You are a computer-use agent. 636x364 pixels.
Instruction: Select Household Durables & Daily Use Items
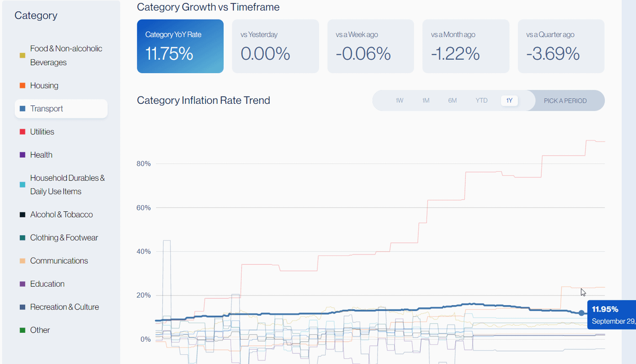[x=67, y=184]
